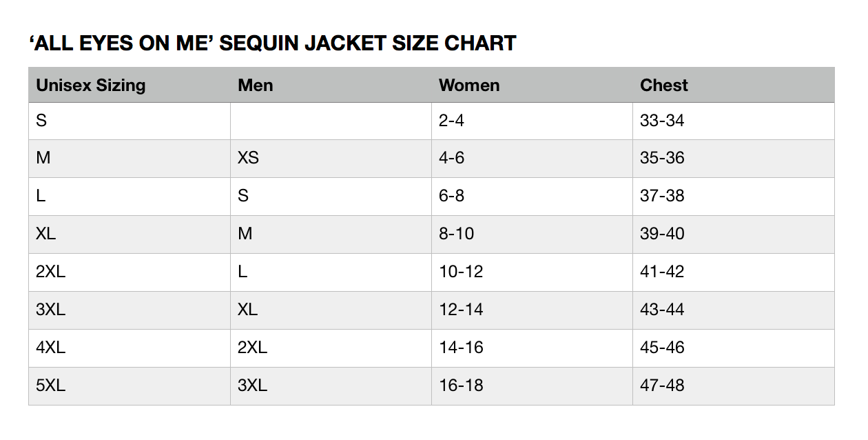Click the 'Unisex Sizing' column header
This screenshot has height=440, width=868.
pos(91,86)
